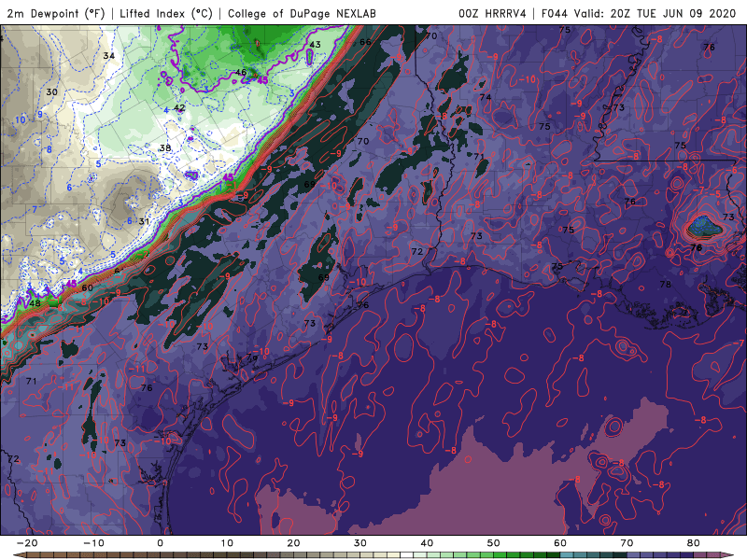Click the 'Lifted Index (°C)' title text
747x560 pixels.
(x=166, y=13)
